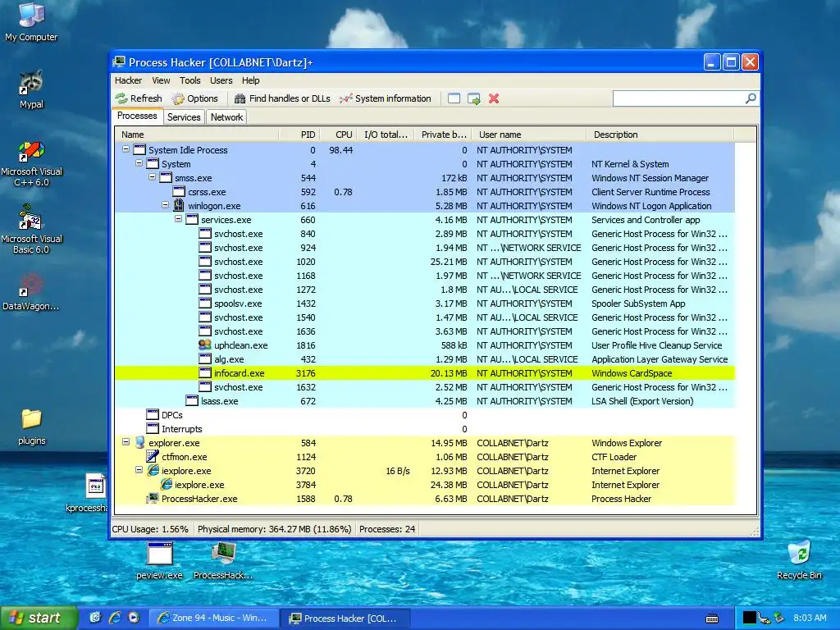Open the Users menu
This screenshot has width=840, height=630.
point(221,80)
